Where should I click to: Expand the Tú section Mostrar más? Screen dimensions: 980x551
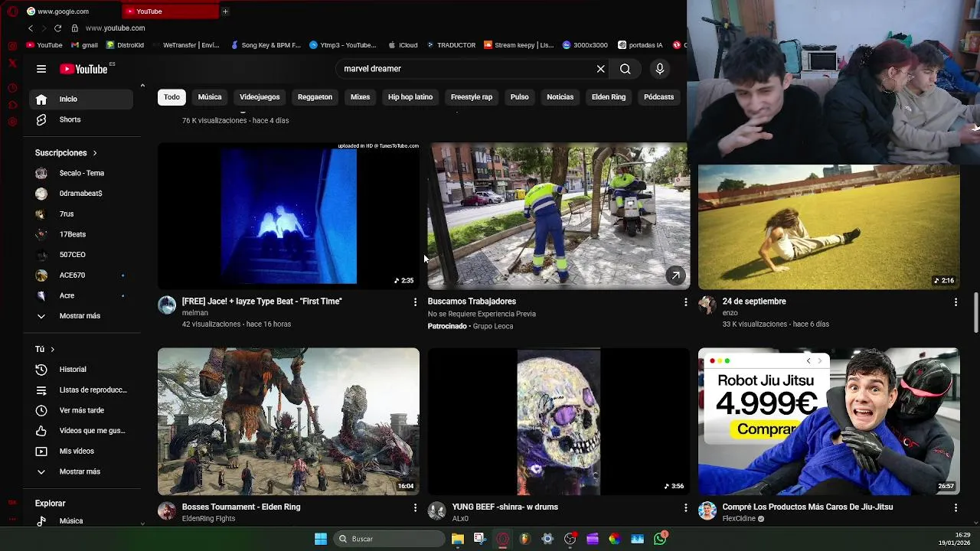[81, 472]
